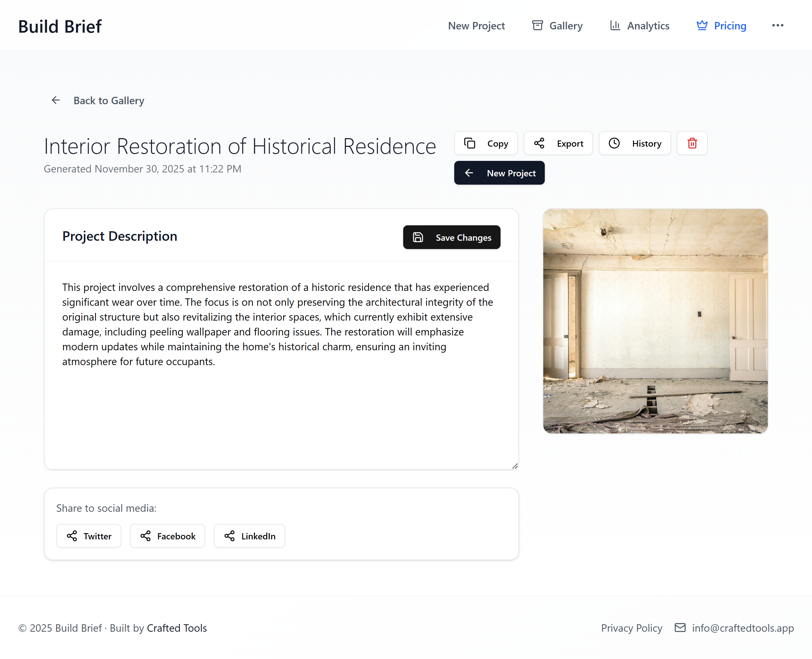
Task: Click the dark New Project button
Action: click(499, 173)
